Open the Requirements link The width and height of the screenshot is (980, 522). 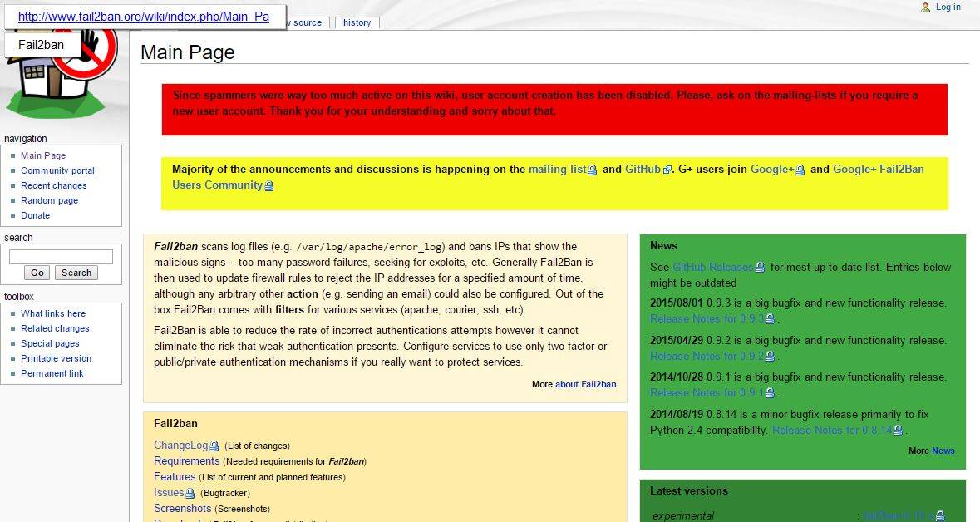pos(186,461)
